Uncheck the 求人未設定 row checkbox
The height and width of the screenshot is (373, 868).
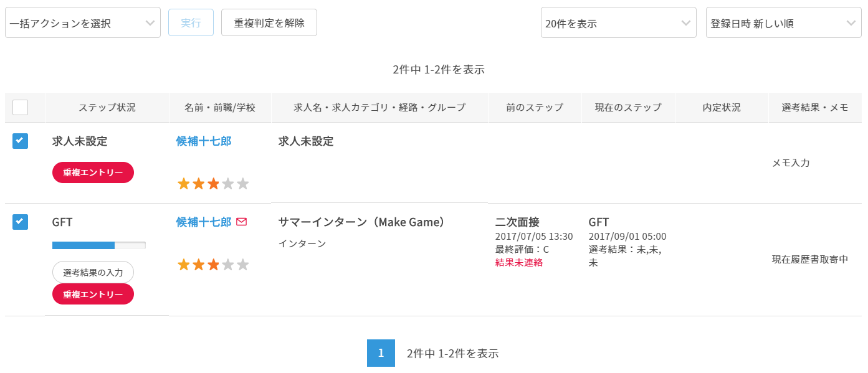[x=21, y=141]
